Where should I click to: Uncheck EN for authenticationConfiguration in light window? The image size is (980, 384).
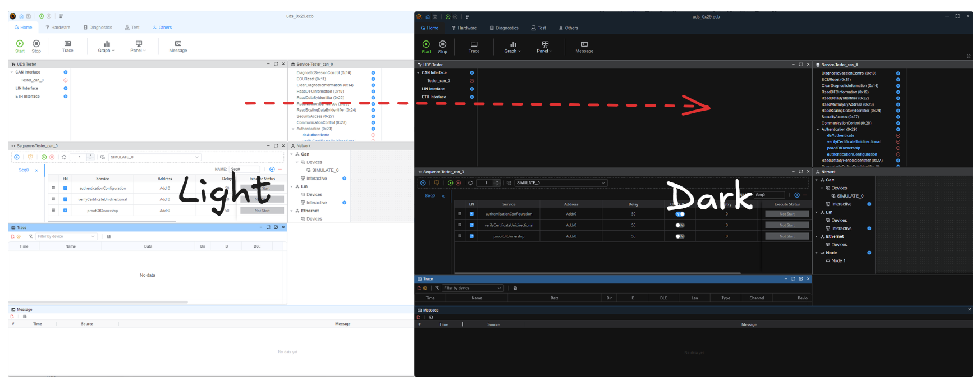(65, 188)
